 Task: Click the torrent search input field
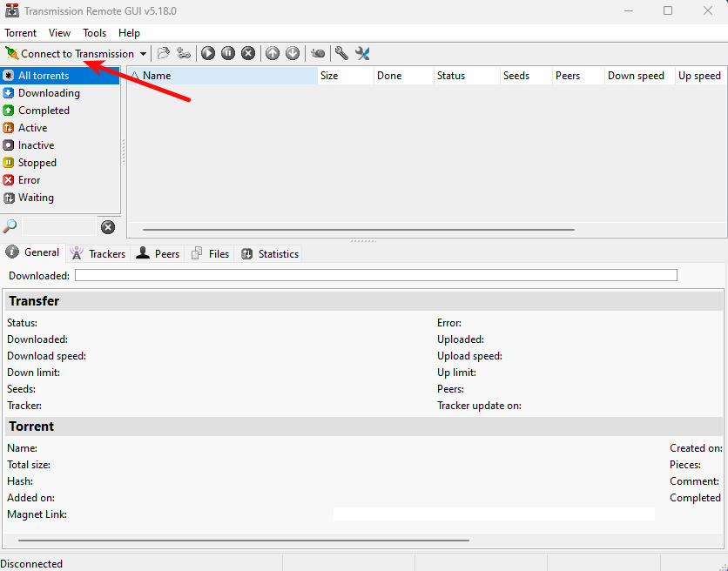59,226
